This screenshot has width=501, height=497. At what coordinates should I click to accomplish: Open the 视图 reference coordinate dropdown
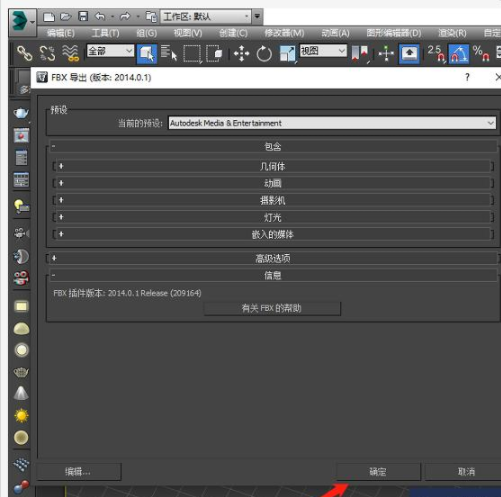(x=323, y=51)
